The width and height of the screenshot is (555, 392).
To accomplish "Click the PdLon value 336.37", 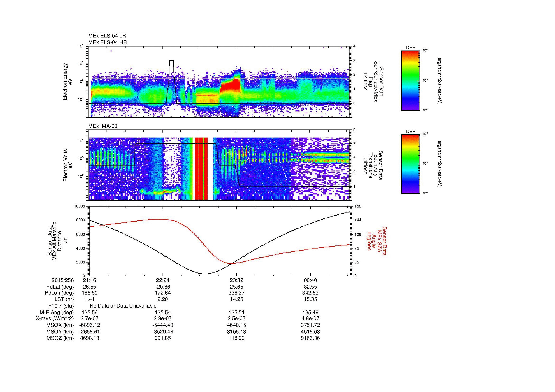I will pos(236,293).
